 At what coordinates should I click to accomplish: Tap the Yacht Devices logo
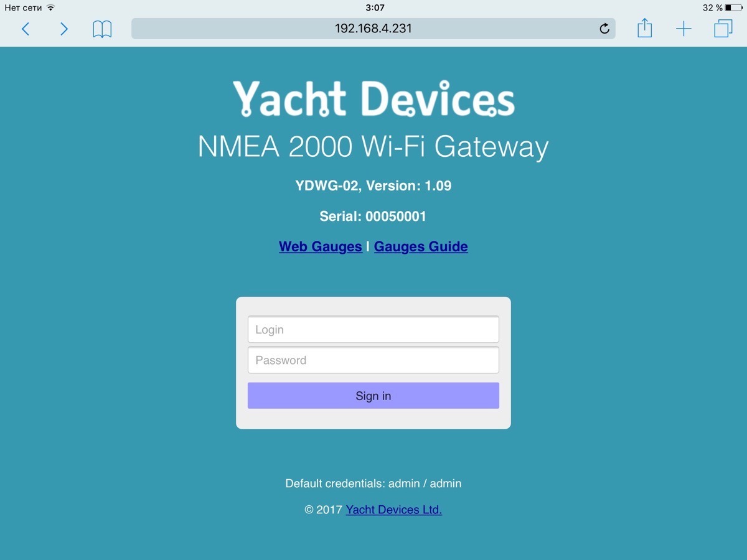(374, 98)
